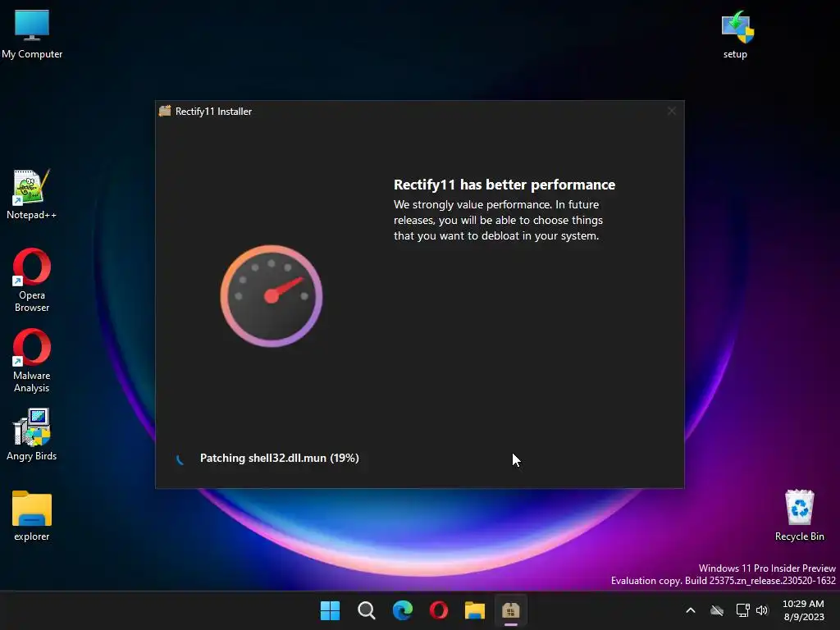Click the 'Rectify11 has better performance' heading

[x=504, y=185]
